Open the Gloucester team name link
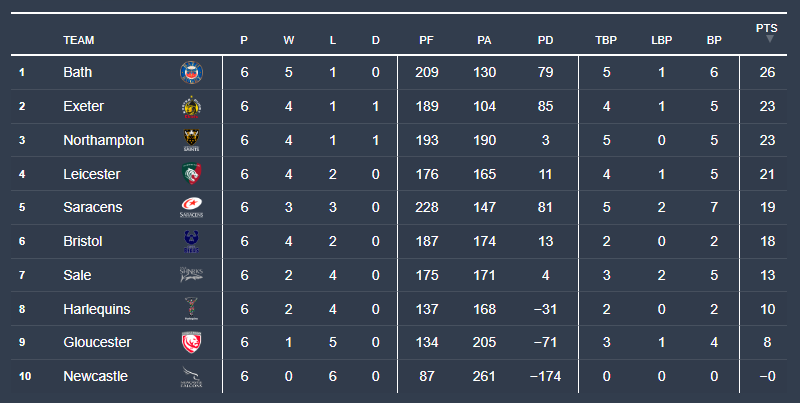Image resolution: width=800 pixels, height=403 pixels. [97, 343]
